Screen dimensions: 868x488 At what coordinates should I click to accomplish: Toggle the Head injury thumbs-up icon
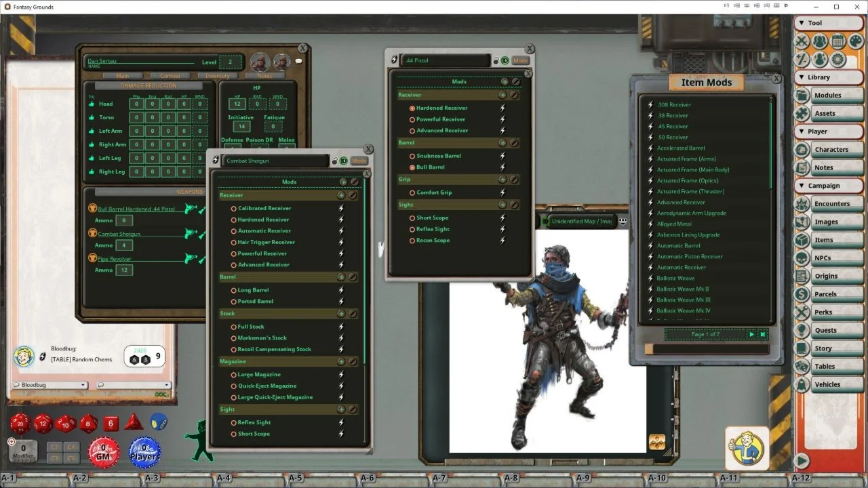(x=92, y=104)
